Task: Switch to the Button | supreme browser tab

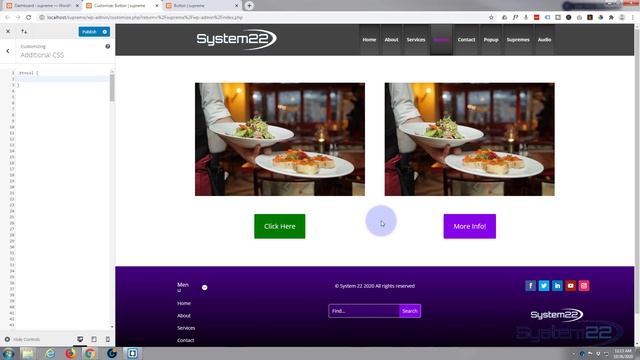Action: (202, 6)
